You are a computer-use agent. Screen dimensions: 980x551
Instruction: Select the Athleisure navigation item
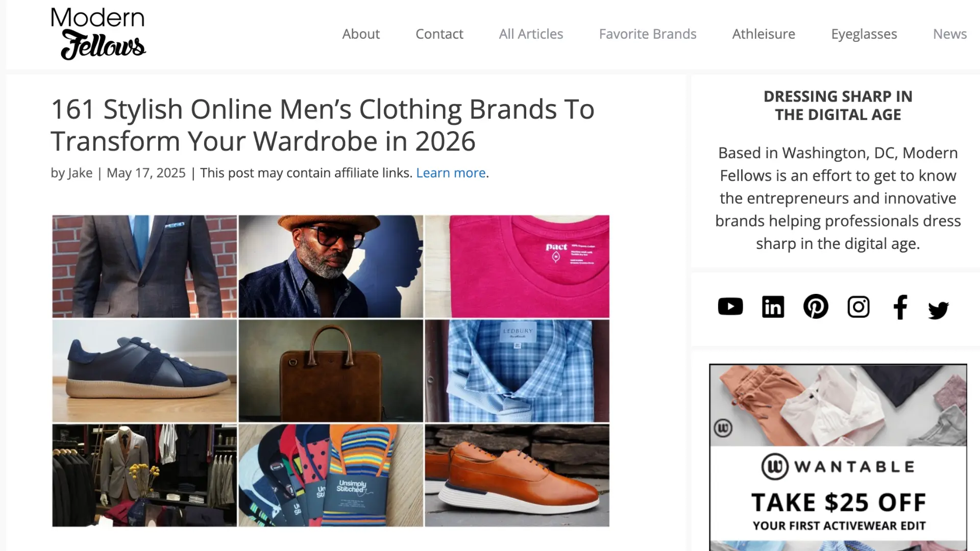pyautogui.click(x=764, y=34)
